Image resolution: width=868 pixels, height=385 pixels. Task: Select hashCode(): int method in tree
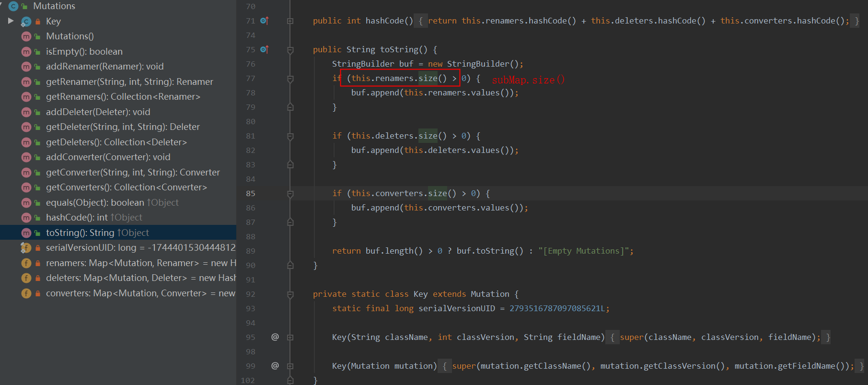[94, 218]
